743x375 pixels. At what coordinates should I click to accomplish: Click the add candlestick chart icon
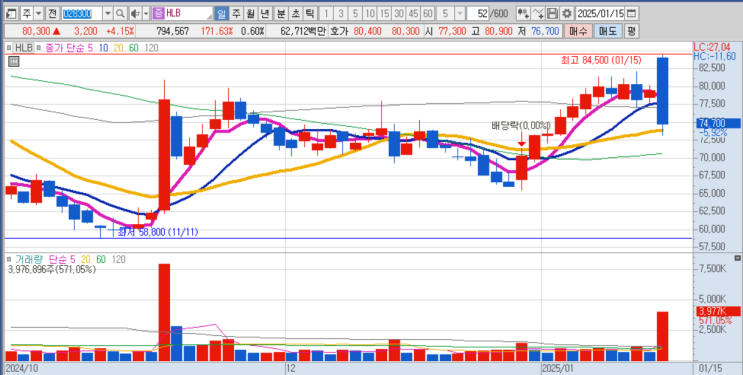point(523,13)
